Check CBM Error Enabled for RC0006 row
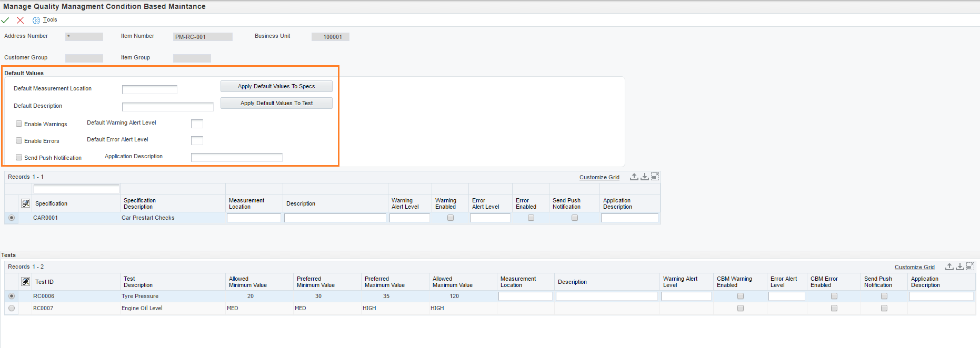 834,296
